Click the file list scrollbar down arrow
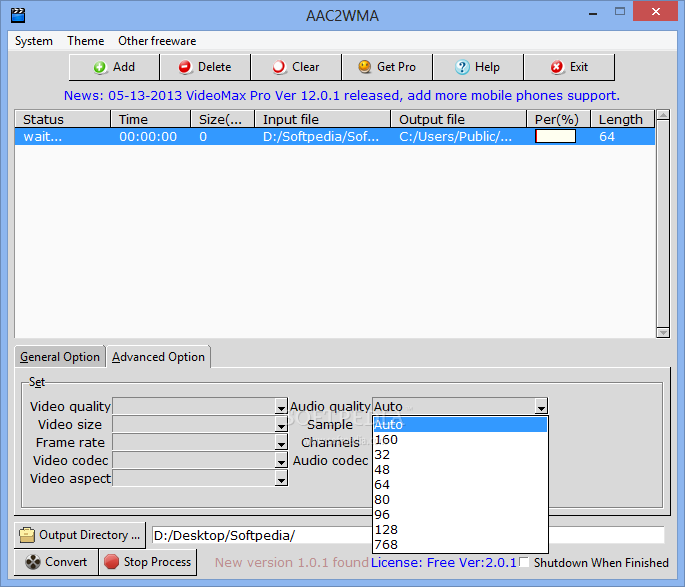The width and height of the screenshot is (685, 587). coord(663,332)
